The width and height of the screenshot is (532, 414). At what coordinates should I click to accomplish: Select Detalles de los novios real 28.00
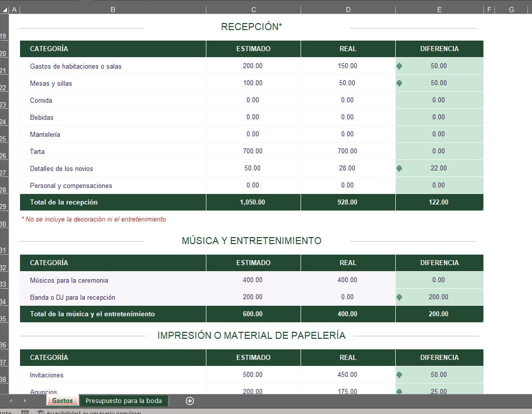coord(348,168)
